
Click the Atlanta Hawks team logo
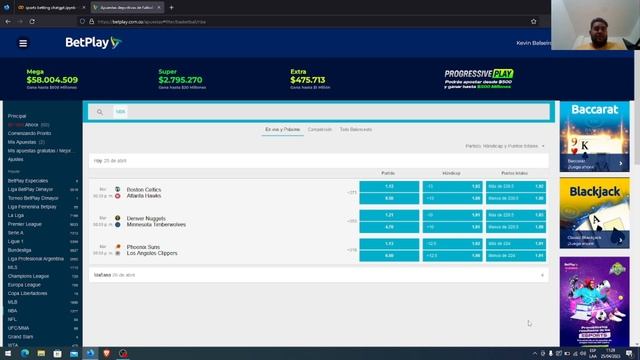pos(118,196)
